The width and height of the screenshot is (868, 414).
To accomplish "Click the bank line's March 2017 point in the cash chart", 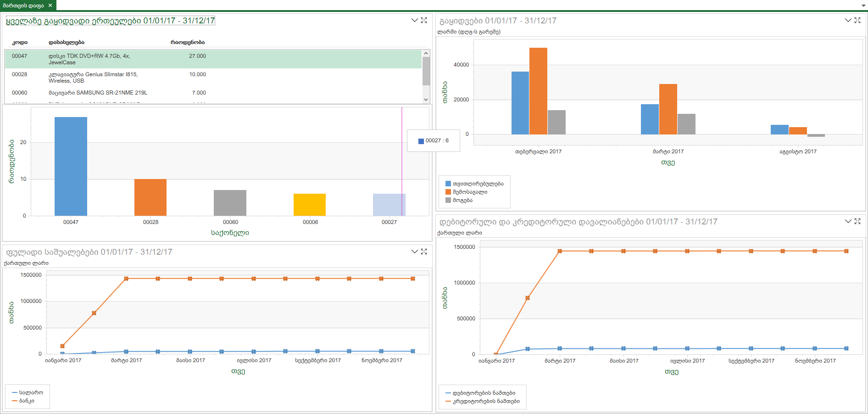I will click(x=126, y=279).
